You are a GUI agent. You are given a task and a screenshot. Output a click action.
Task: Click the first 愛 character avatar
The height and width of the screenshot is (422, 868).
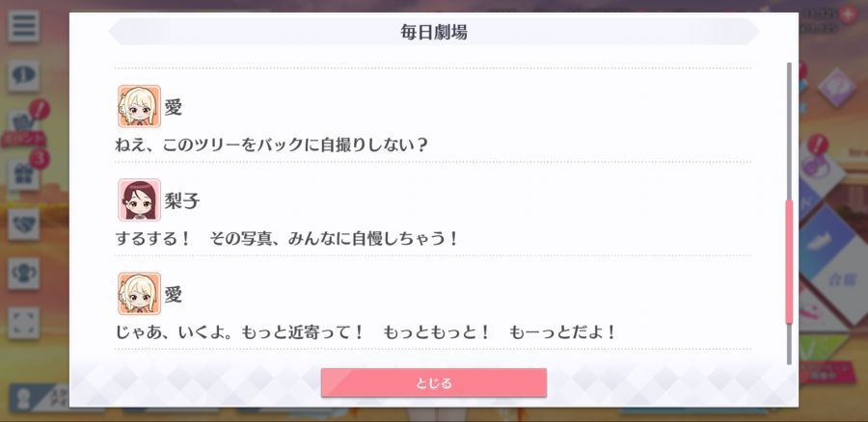[139, 106]
